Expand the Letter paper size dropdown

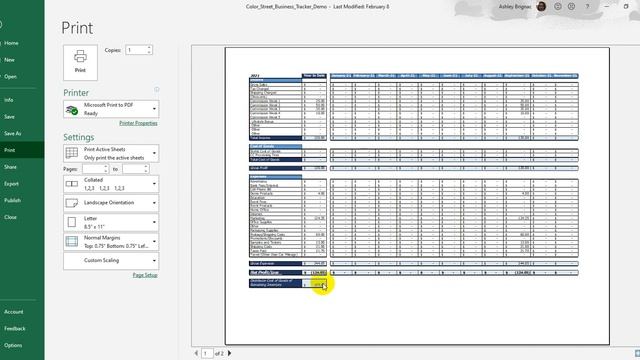pos(111,222)
